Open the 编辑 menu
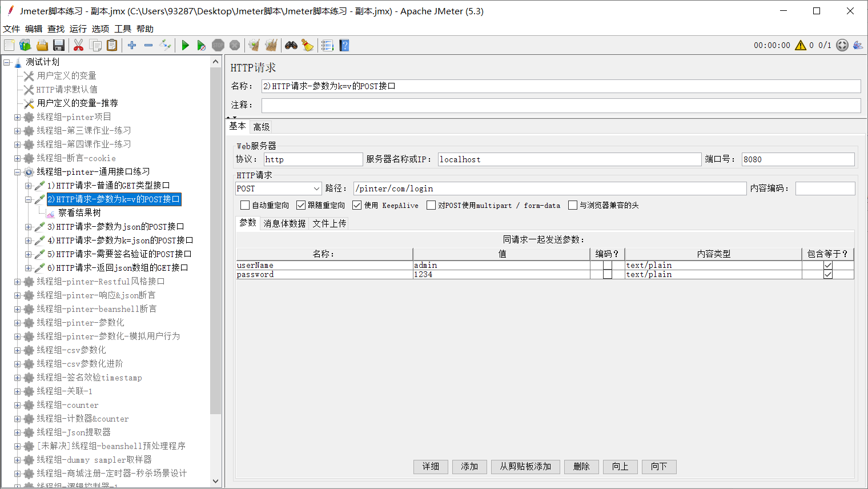Screen dimensions: 868x489 tap(34, 29)
